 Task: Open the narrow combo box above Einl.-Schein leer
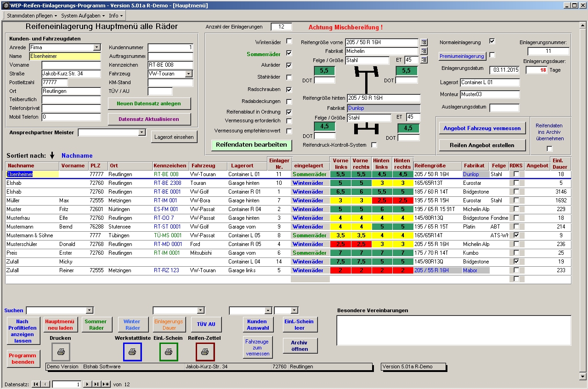point(294,311)
